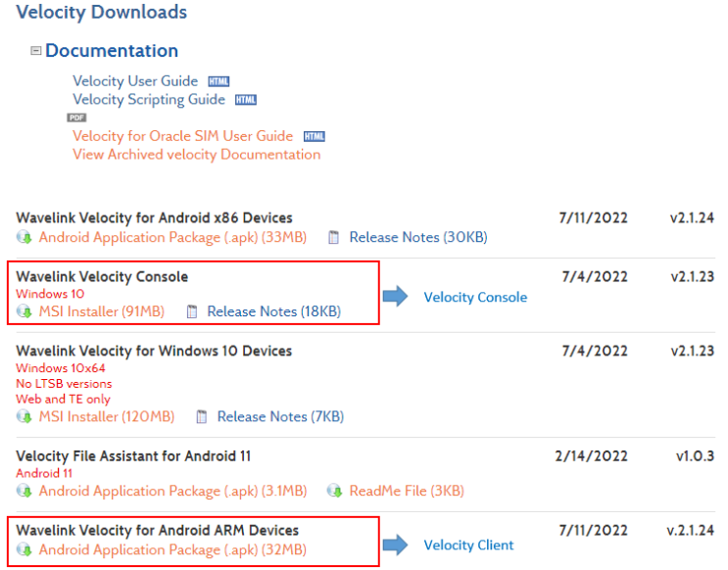
Task: Click HTML icon beside Oracle SIM User Guide
Action: [314, 136]
